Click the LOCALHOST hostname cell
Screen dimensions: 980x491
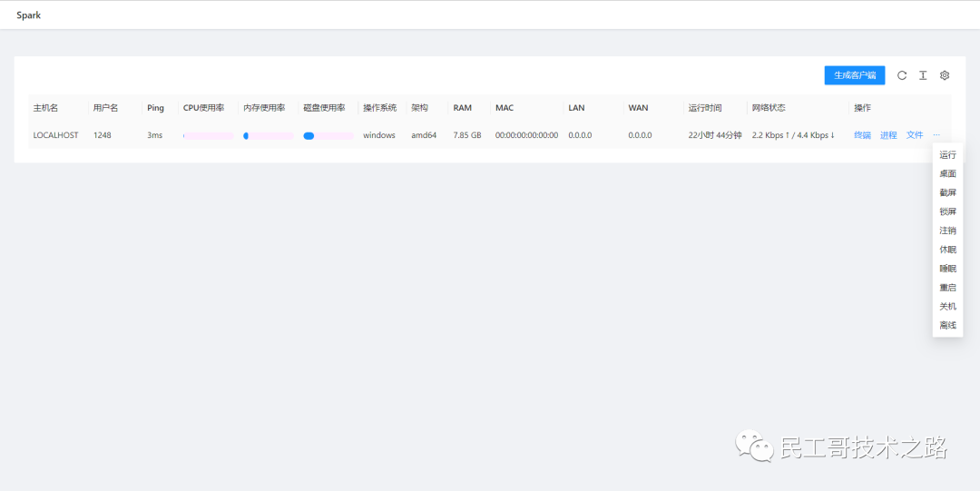[55, 135]
